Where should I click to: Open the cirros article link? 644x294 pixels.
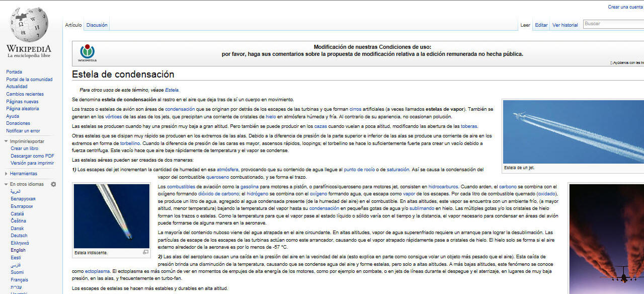coord(355,109)
